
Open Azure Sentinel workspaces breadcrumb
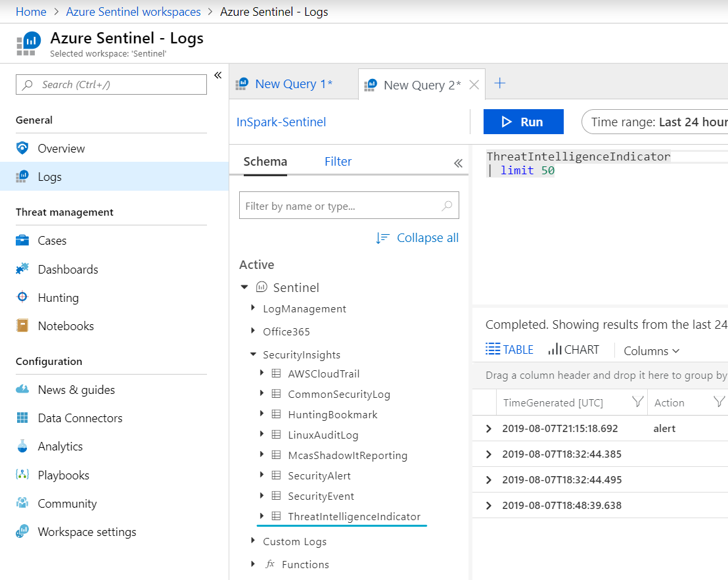click(133, 12)
